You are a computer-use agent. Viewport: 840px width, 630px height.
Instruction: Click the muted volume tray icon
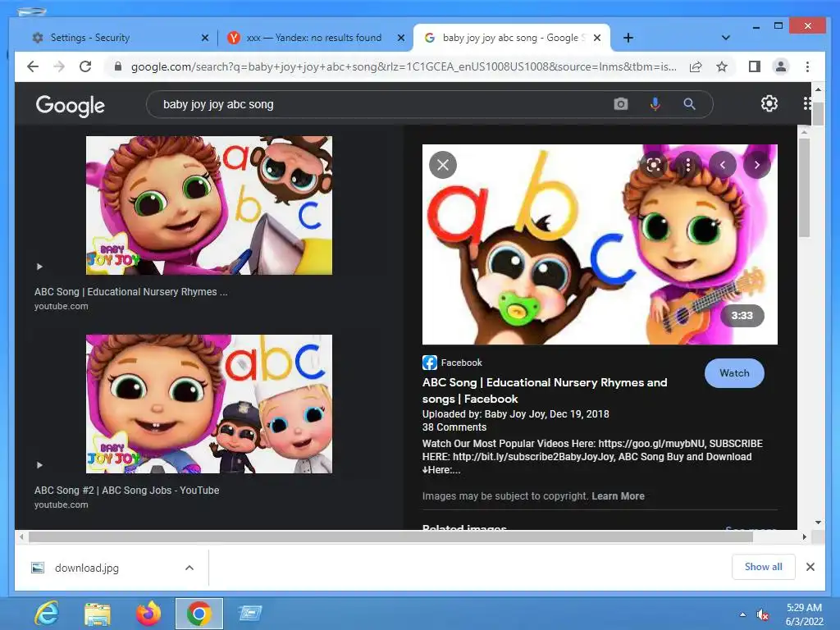click(x=762, y=614)
